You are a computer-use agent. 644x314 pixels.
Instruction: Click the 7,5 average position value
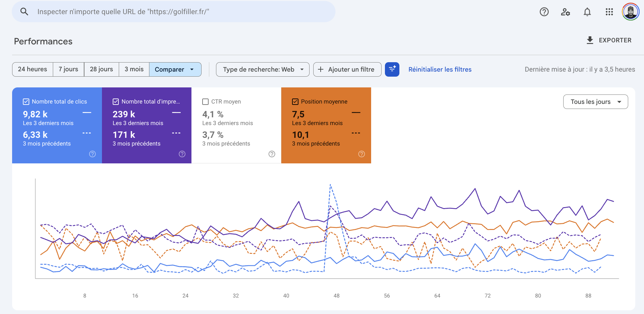tap(298, 114)
